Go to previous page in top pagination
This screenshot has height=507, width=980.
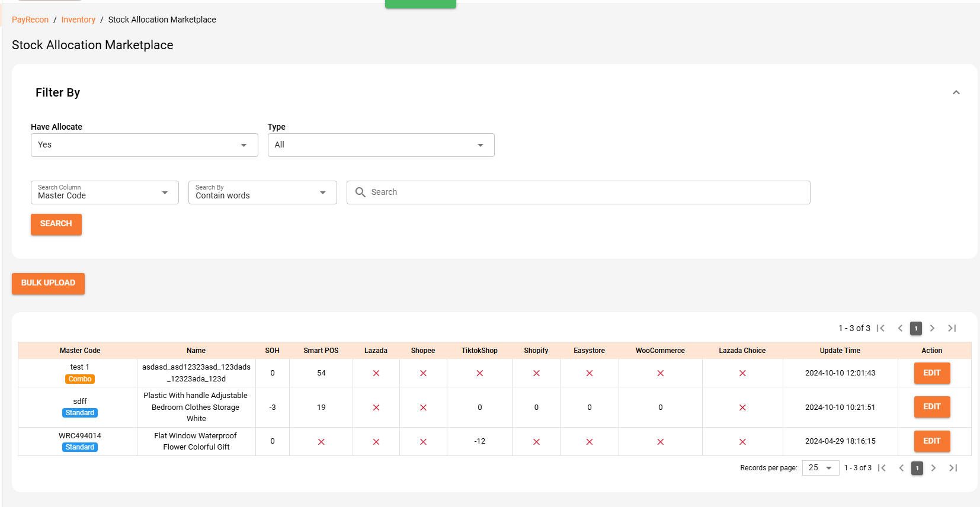[900, 328]
